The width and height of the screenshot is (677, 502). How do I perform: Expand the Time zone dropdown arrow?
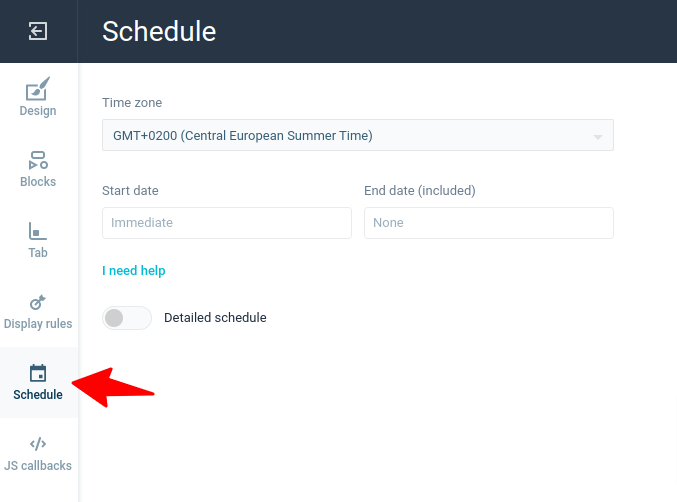point(598,137)
